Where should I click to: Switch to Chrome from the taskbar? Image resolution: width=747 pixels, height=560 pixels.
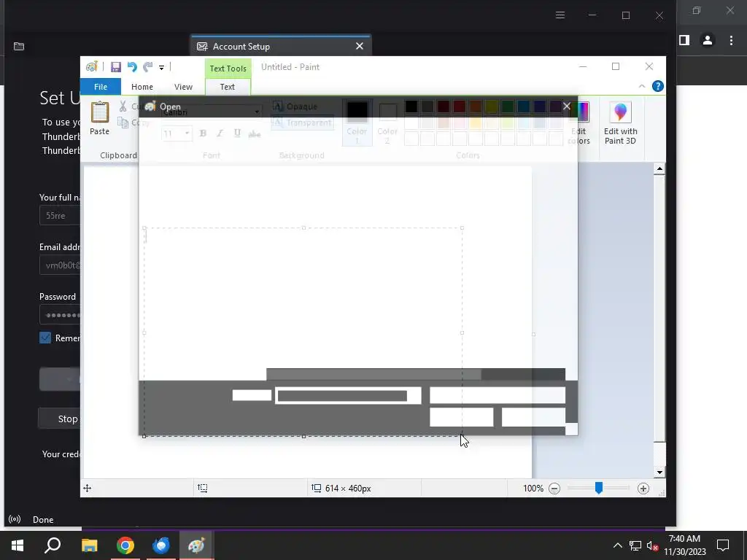pyautogui.click(x=125, y=545)
